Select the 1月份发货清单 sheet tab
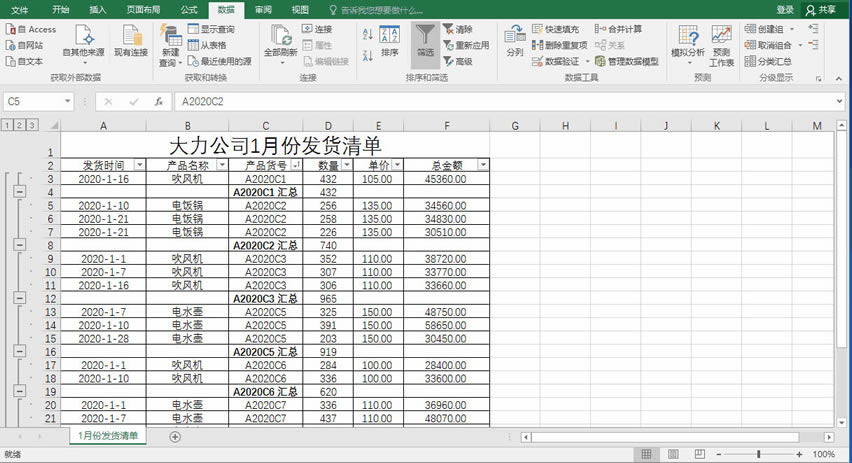This screenshot has width=852, height=463. pyautogui.click(x=108, y=436)
